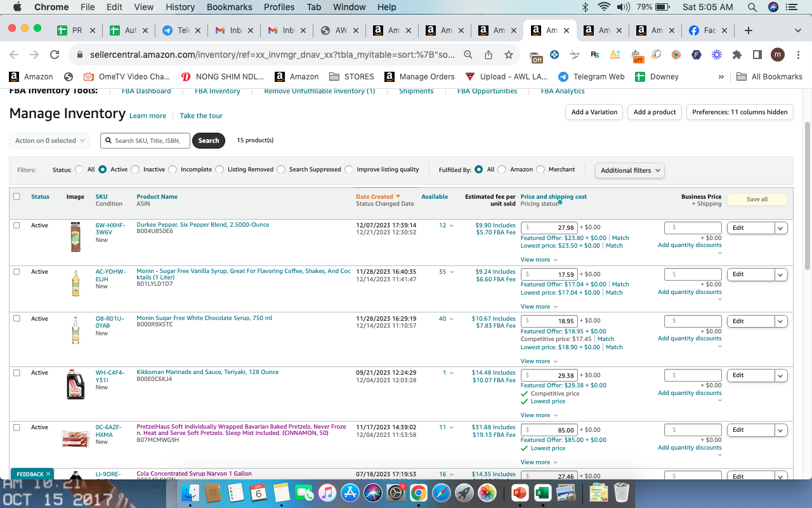Open Spotlight search in the menu bar
The image size is (812, 508).
coord(752,7)
